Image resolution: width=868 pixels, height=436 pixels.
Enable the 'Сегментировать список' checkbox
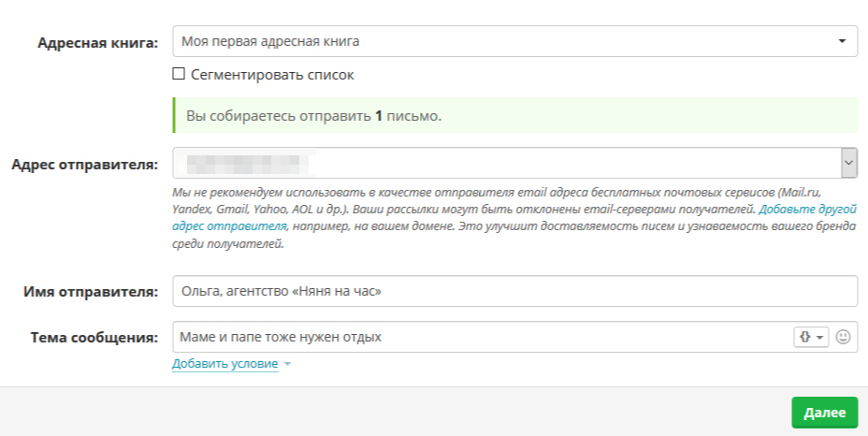click(179, 74)
